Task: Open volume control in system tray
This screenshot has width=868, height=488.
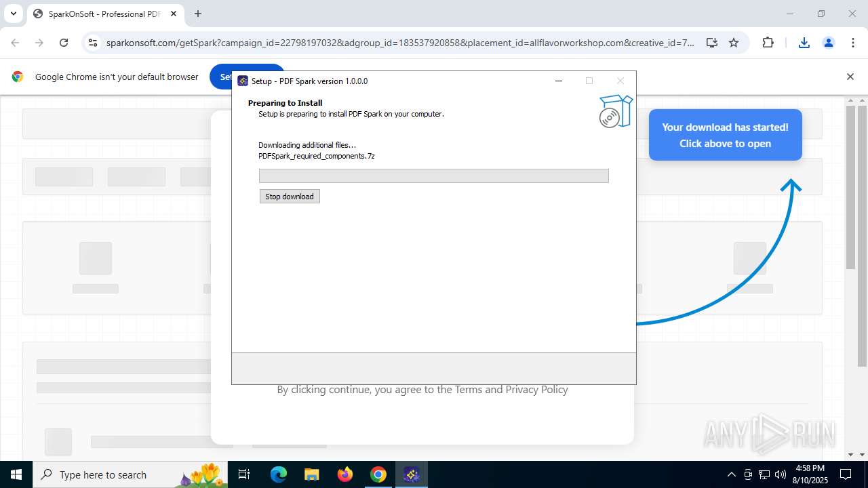Action: pyautogui.click(x=781, y=474)
